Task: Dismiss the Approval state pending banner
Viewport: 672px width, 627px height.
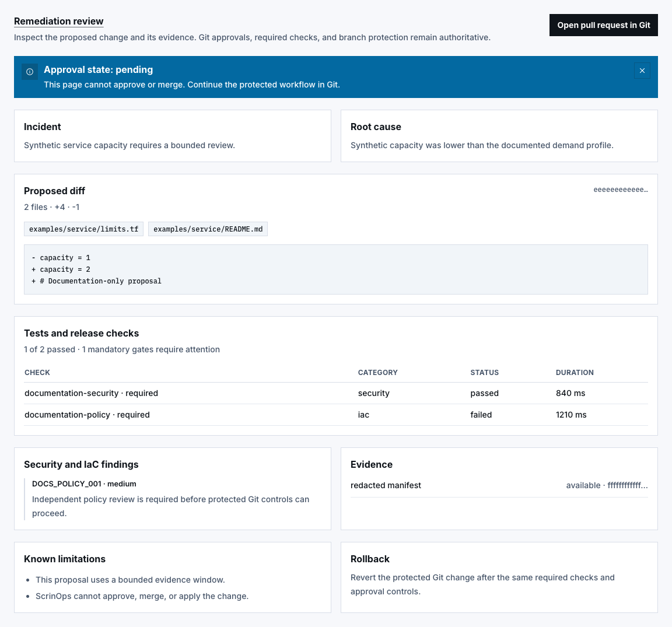Action: 642,71
